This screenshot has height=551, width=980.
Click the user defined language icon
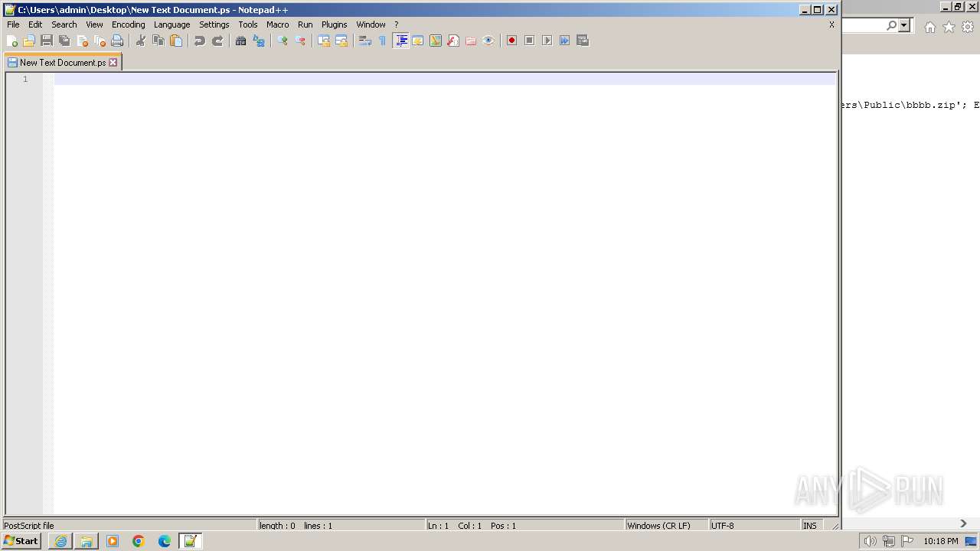[418, 41]
